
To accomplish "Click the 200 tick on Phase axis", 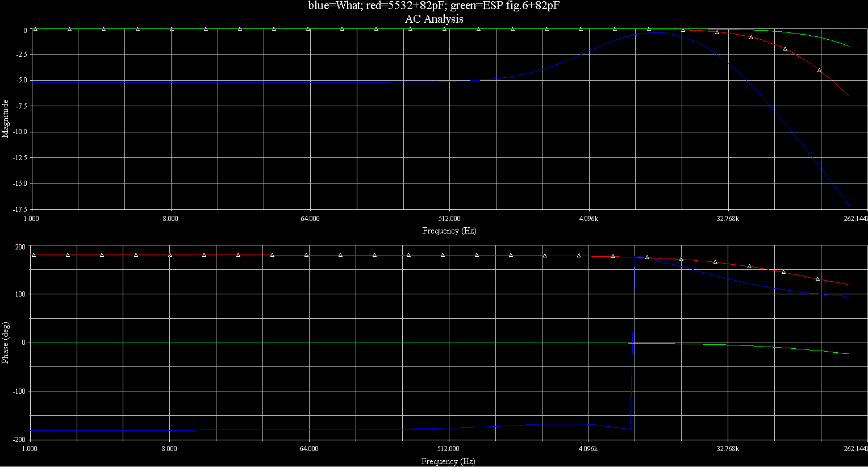I will pyautogui.click(x=20, y=247).
